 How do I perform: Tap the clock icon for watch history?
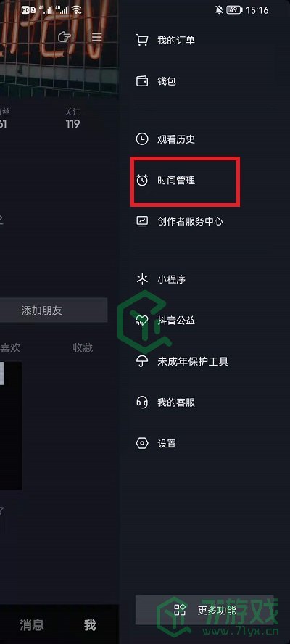click(141, 139)
